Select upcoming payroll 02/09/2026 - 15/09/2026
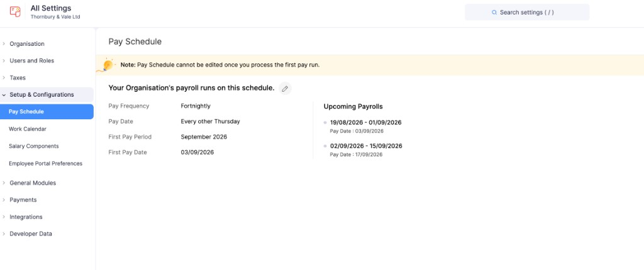644x270 pixels. click(366, 146)
